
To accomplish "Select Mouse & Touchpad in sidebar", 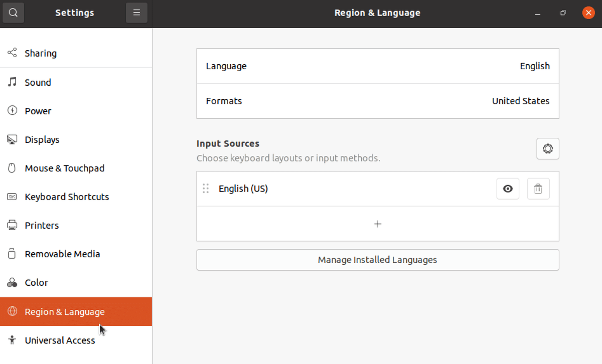I will 76,168.
